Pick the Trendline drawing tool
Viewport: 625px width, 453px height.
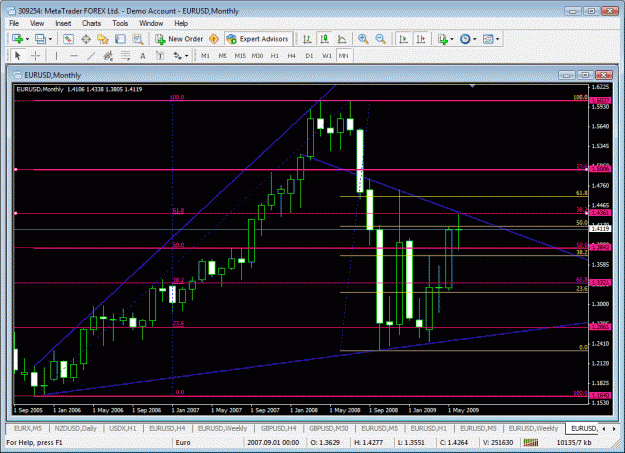click(x=91, y=56)
